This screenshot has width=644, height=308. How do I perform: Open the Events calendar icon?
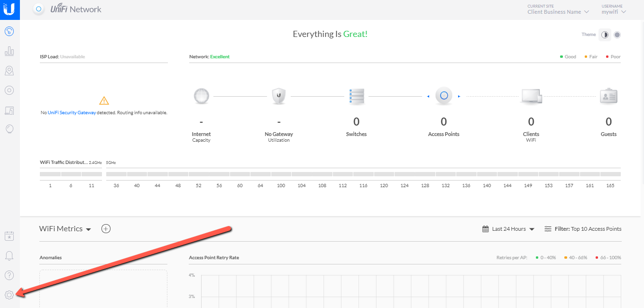9,236
